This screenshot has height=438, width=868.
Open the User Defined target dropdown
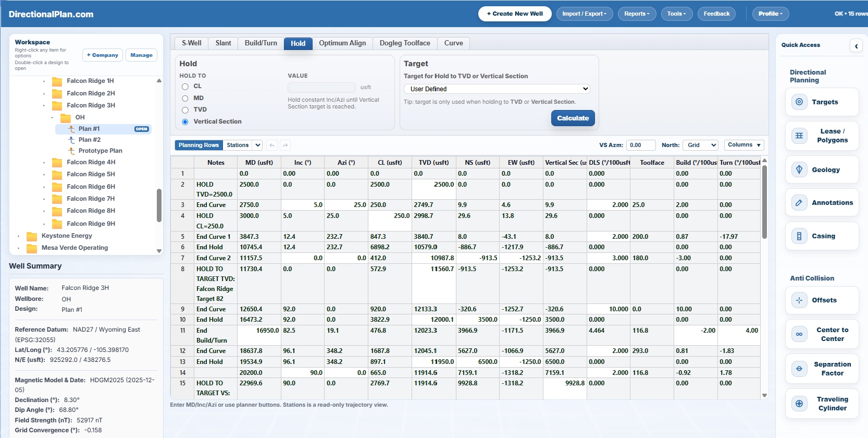(497, 89)
